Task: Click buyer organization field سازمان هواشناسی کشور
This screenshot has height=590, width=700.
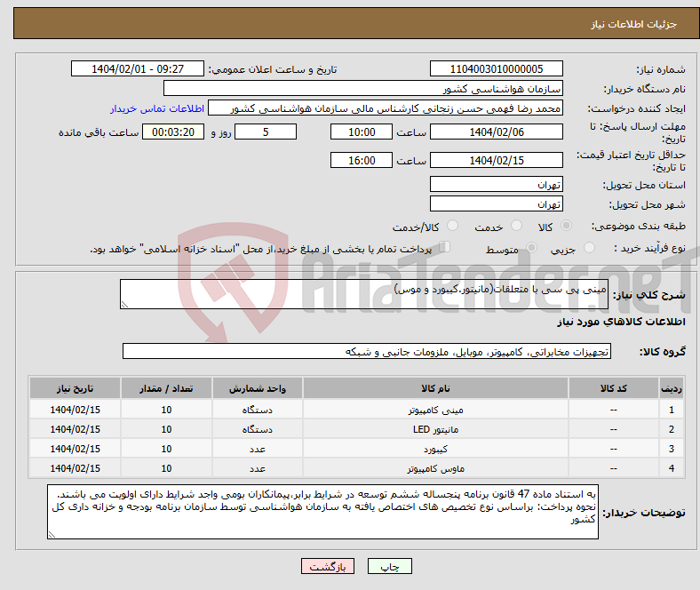Action: coord(363,89)
